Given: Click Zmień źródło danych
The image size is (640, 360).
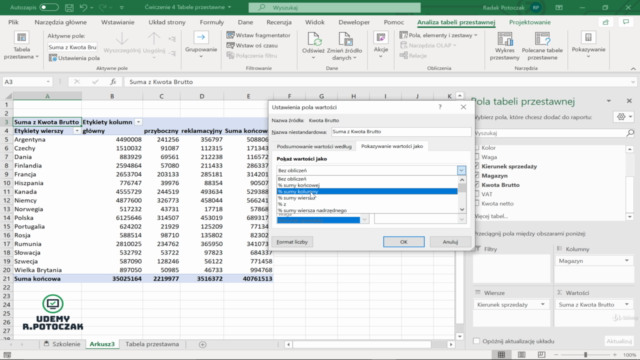Looking at the screenshot, I should click(x=344, y=46).
